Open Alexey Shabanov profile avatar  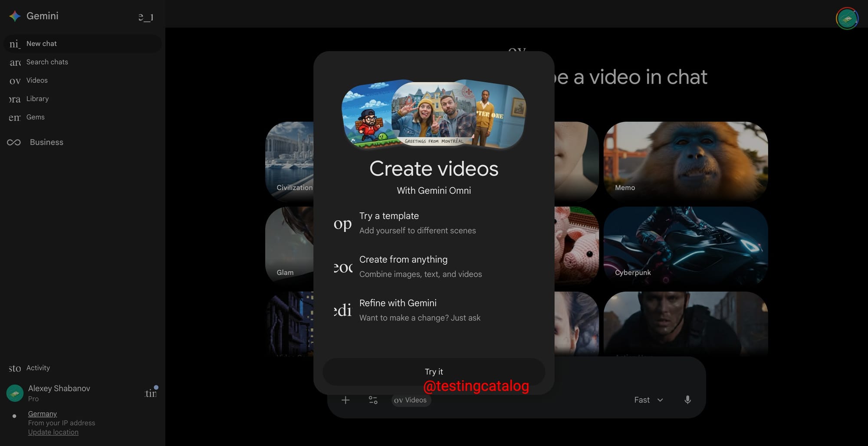pos(15,393)
